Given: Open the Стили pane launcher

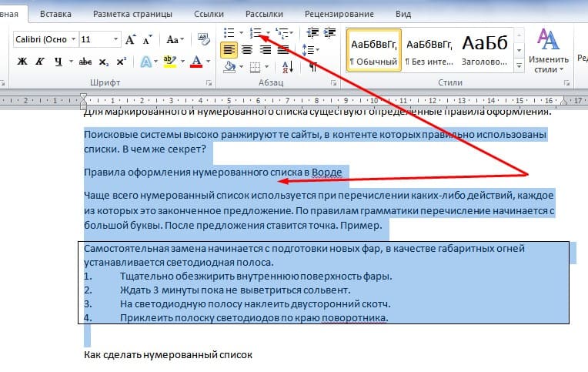Looking at the screenshot, I should coord(566,83).
